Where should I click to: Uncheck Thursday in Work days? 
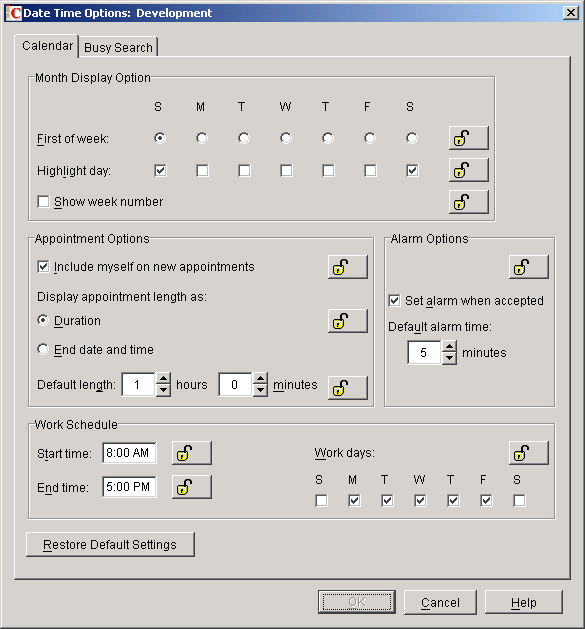click(x=453, y=501)
